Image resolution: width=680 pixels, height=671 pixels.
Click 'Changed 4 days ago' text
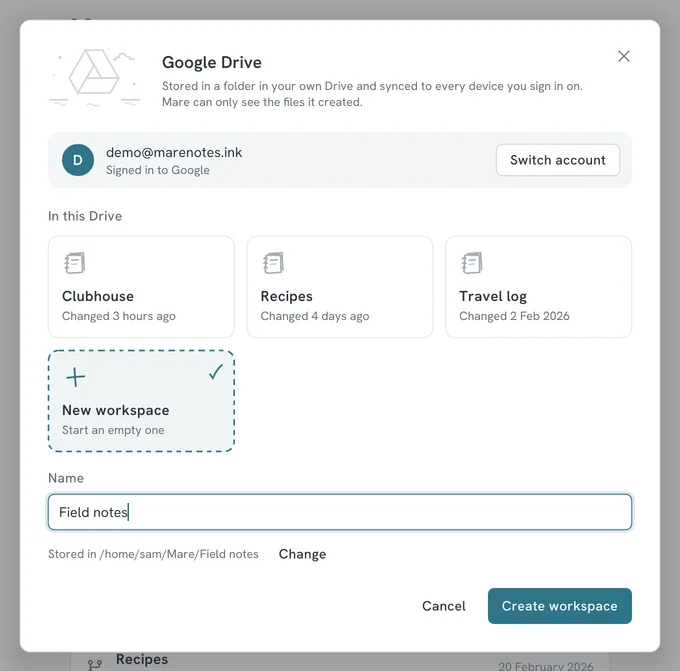tap(315, 316)
